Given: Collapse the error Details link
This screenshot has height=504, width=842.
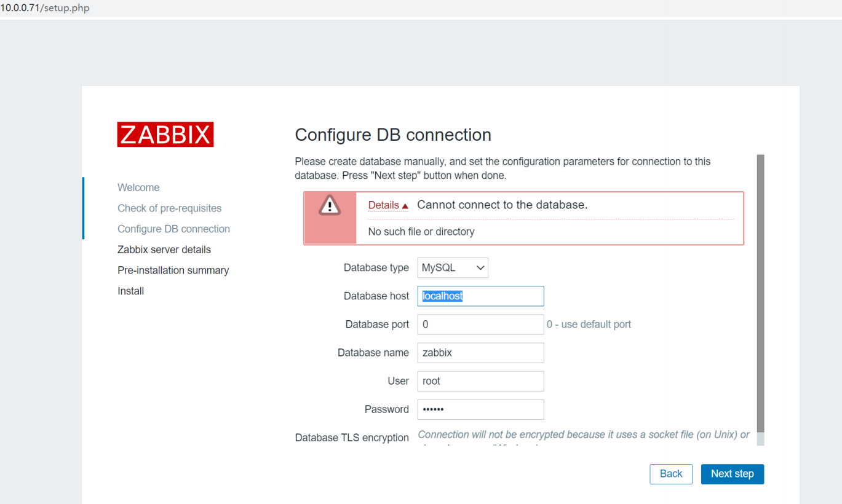Looking at the screenshot, I should click(388, 205).
